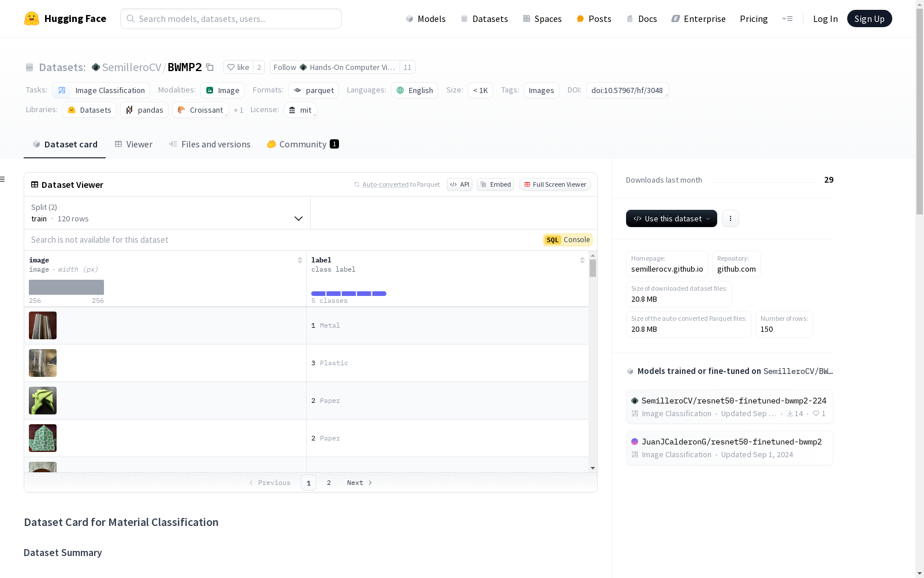Click the Datasets: breadcrumb link

click(x=62, y=68)
